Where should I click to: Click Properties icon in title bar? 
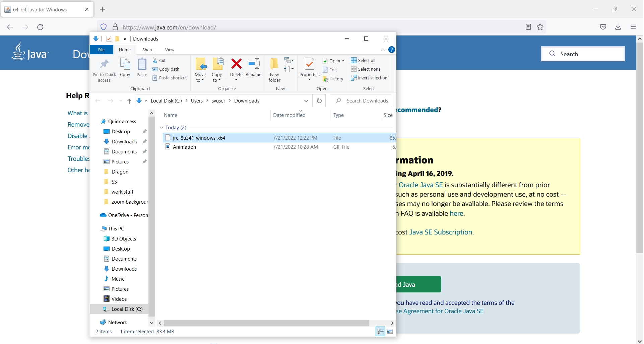(109, 39)
